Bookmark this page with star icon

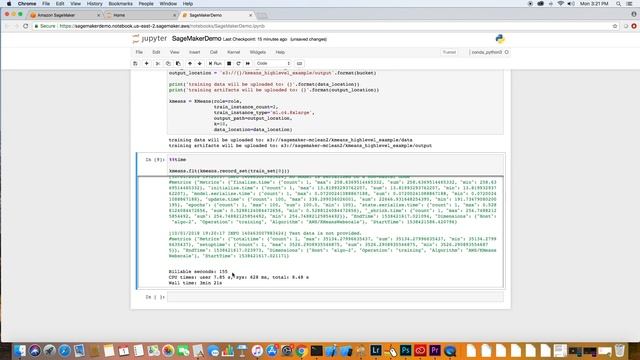click(615, 26)
